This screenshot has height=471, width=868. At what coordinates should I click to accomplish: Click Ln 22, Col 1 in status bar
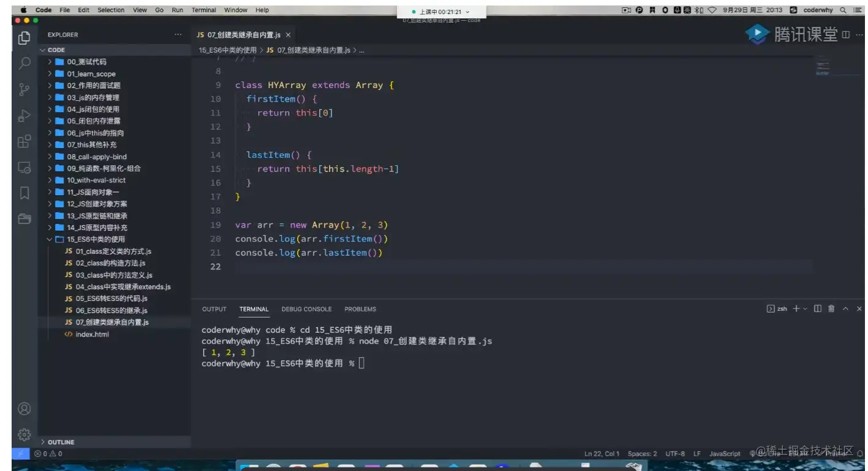[x=602, y=454]
